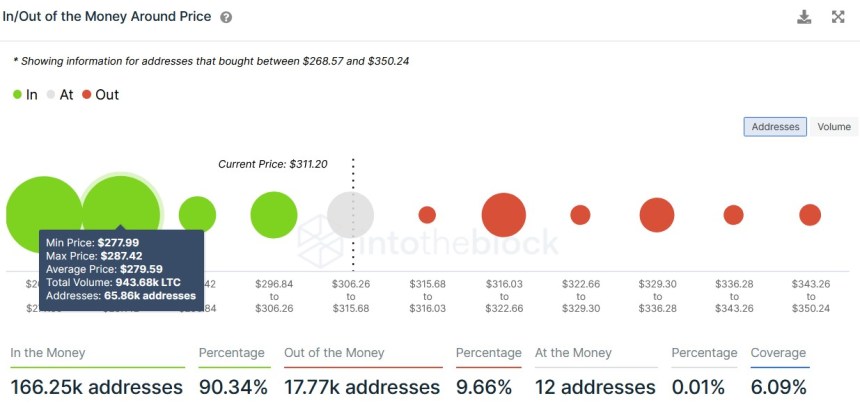The image size is (860, 412).
Task: Click the 'Coverage' stat label
Action: (x=778, y=353)
